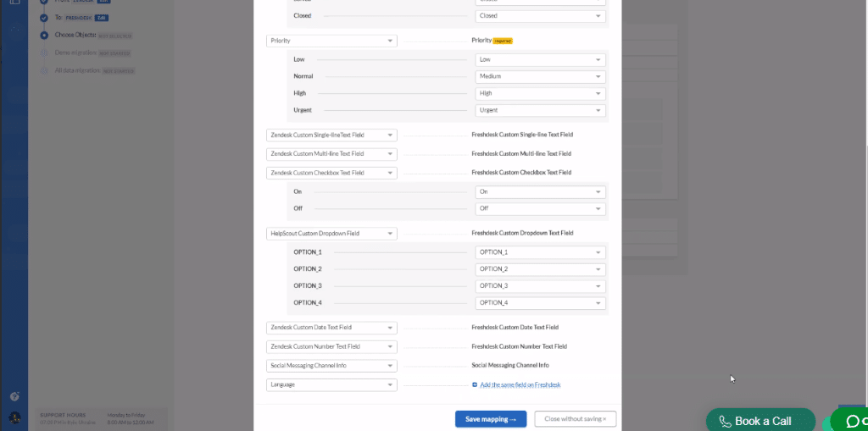
Task: Open HelpScout Custom Dropdown Field selector
Action: 331,234
